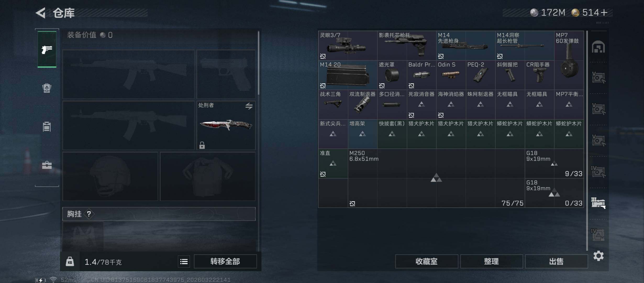Add currency via the plus beside 514
The image size is (644, 283).
pyautogui.click(x=604, y=13)
